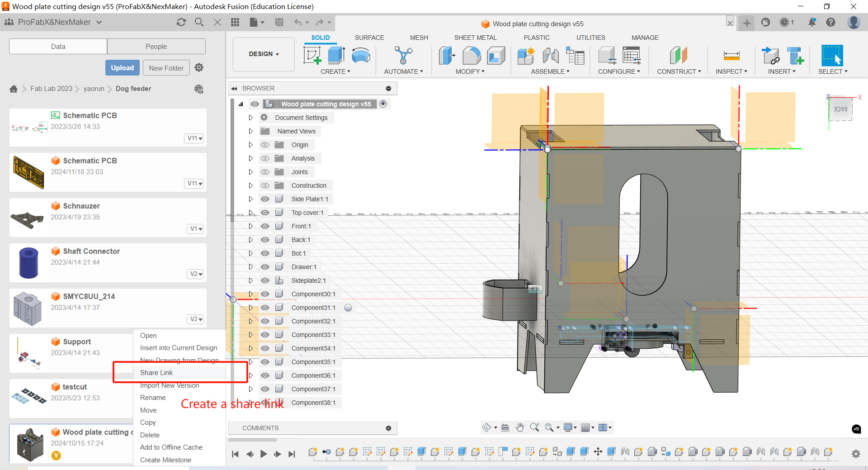Expand Document Settings node
This screenshot has height=470, width=868.
250,118
